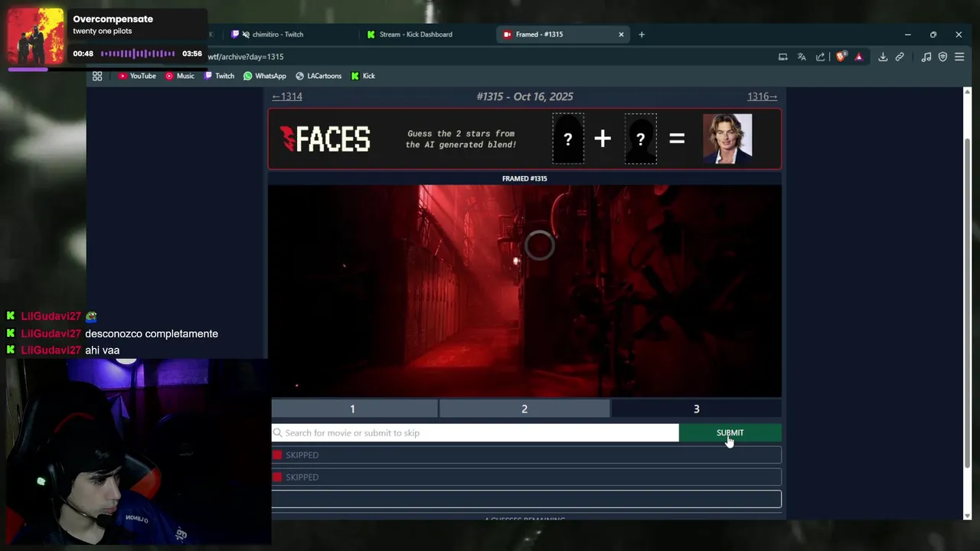
Task: Click the second SKIPPED guess row
Action: coord(526,478)
